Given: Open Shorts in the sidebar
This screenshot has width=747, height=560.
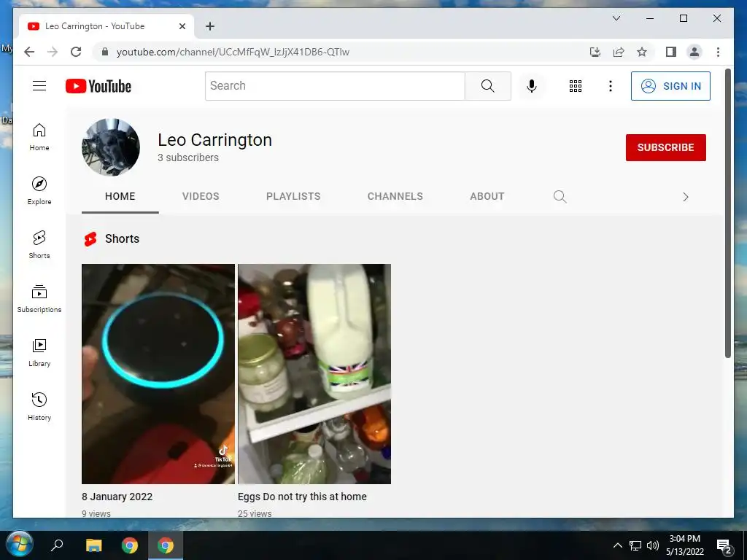Looking at the screenshot, I should (39, 245).
